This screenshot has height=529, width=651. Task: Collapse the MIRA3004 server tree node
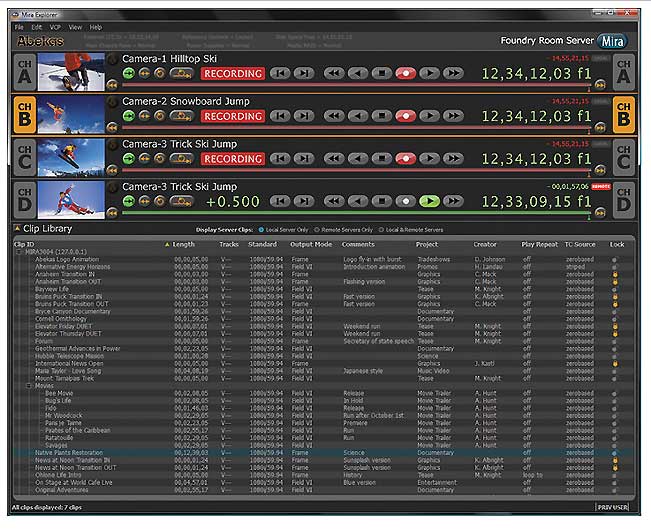pyautogui.click(x=19, y=252)
